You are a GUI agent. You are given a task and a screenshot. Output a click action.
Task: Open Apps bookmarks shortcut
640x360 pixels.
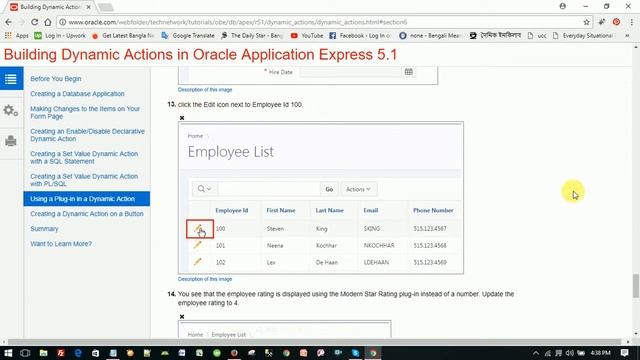[x=17, y=36]
